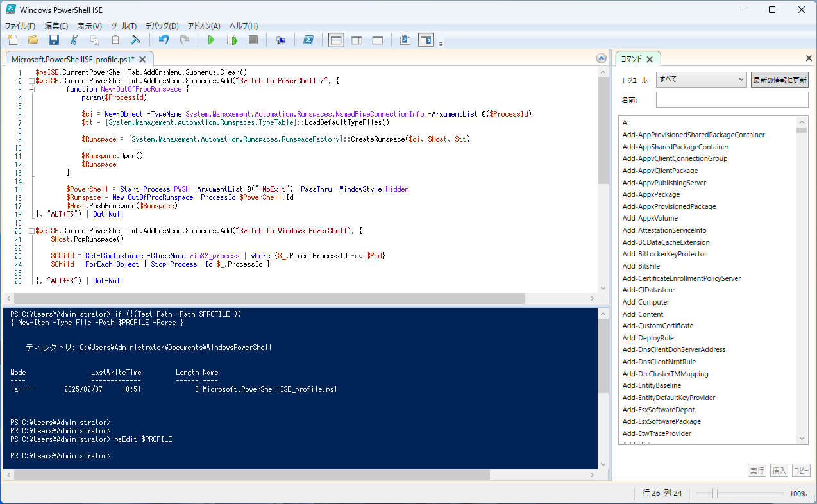Toggle Show Script Pane Top layout

tap(335, 40)
